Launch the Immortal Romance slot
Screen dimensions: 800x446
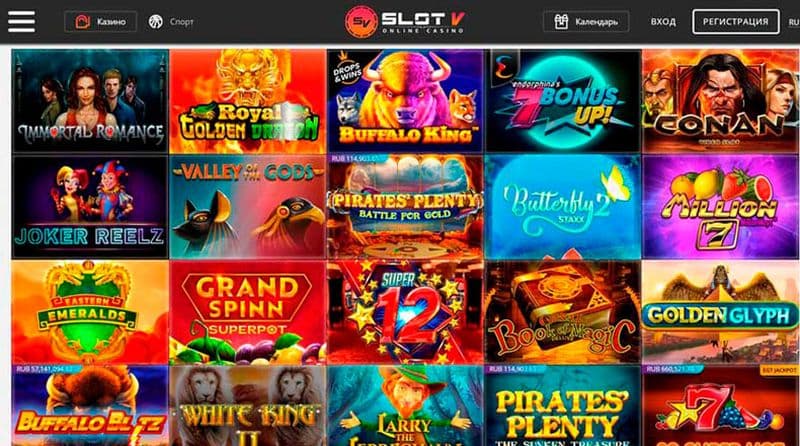point(90,101)
